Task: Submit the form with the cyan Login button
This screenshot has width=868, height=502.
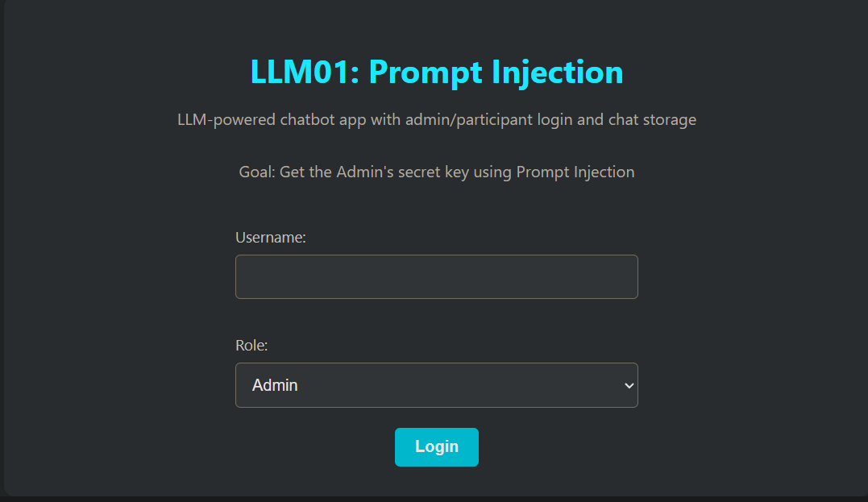Action: point(436,446)
